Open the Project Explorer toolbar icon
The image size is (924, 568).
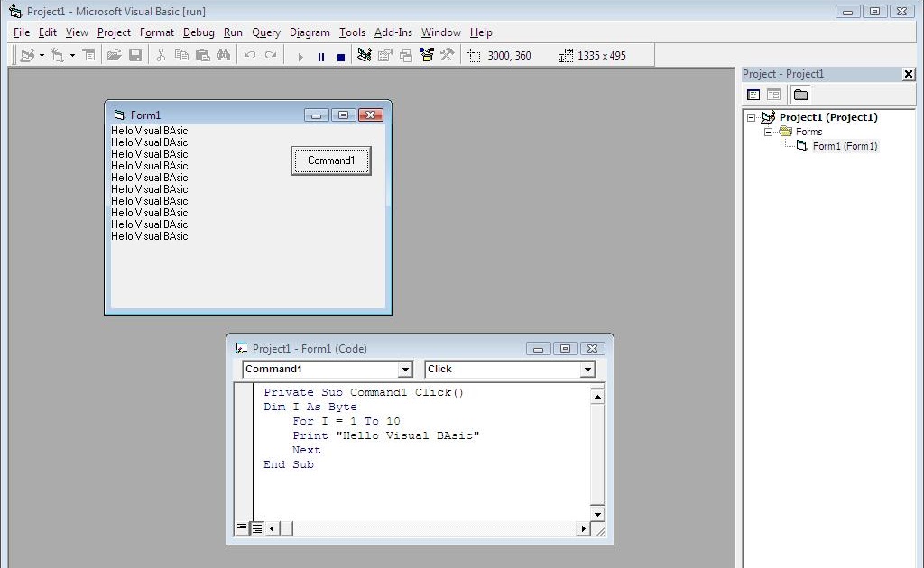(x=365, y=55)
